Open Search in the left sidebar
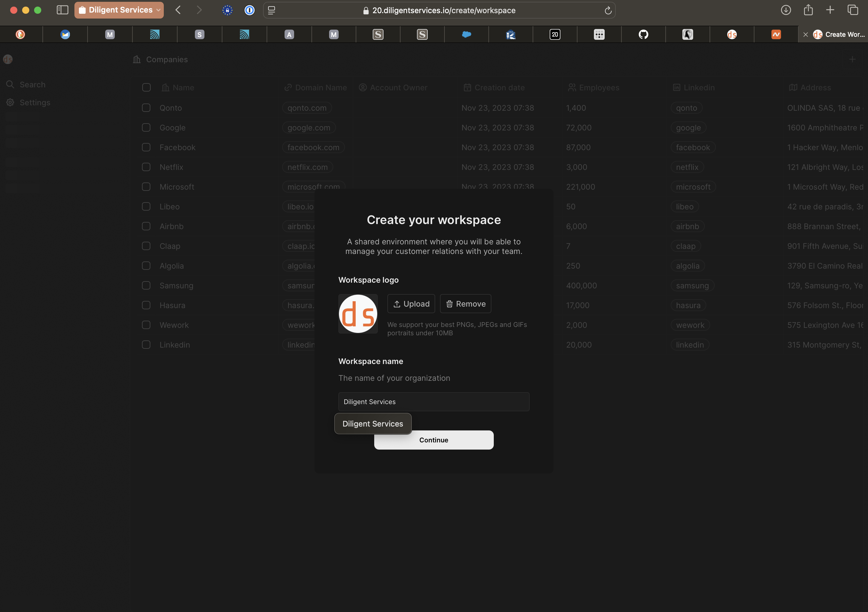Image resolution: width=868 pixels, height=612 pixels. pos(26,84)
